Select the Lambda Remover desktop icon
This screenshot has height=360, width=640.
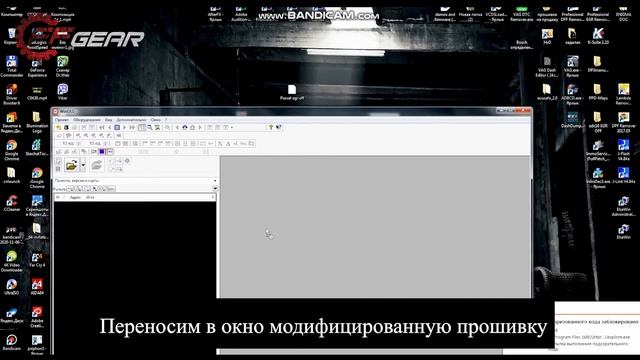pos(623,94)
